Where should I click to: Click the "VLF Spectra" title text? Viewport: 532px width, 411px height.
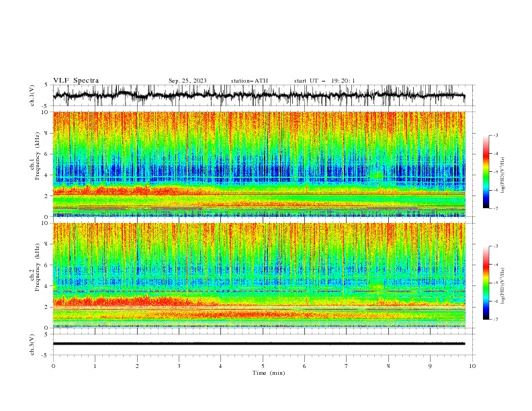click(76, 81)
